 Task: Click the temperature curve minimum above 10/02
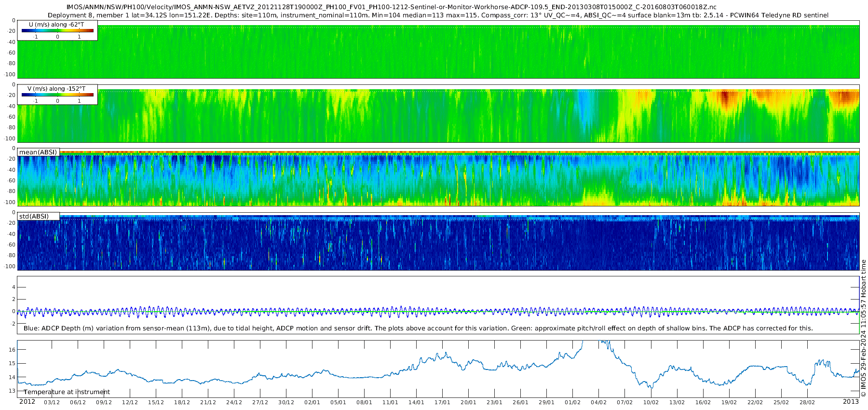click(650, 386)
